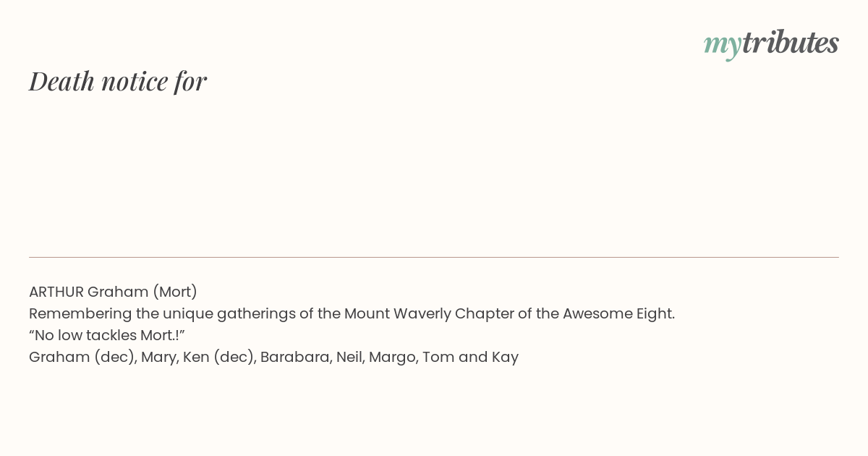Click the quote "No low tackles Mort.!"

click(107, 335)
